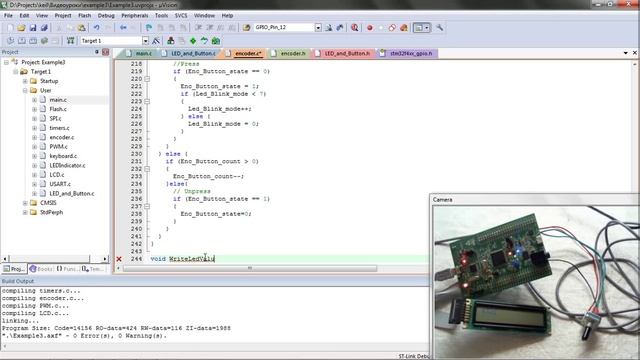
Task: Open the Peripherals menu
Action: click(x=135, y=16)
